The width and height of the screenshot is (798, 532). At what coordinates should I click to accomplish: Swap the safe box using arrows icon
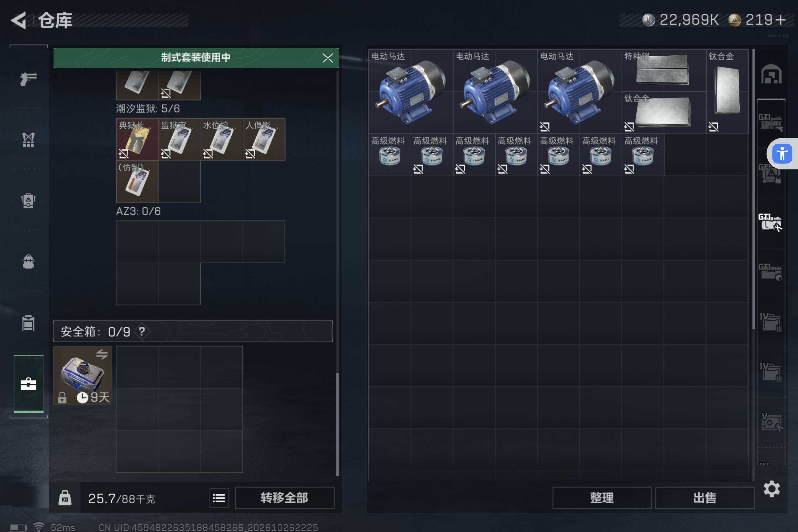(x=102, y=355)
